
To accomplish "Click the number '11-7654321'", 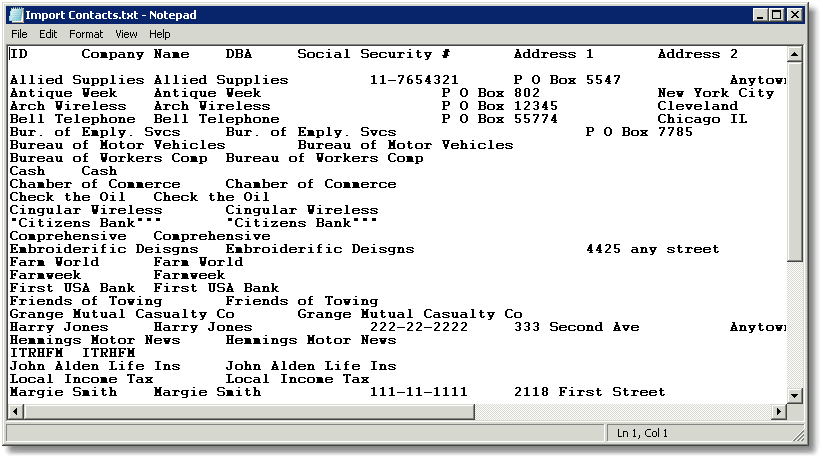I will (414, 80).
